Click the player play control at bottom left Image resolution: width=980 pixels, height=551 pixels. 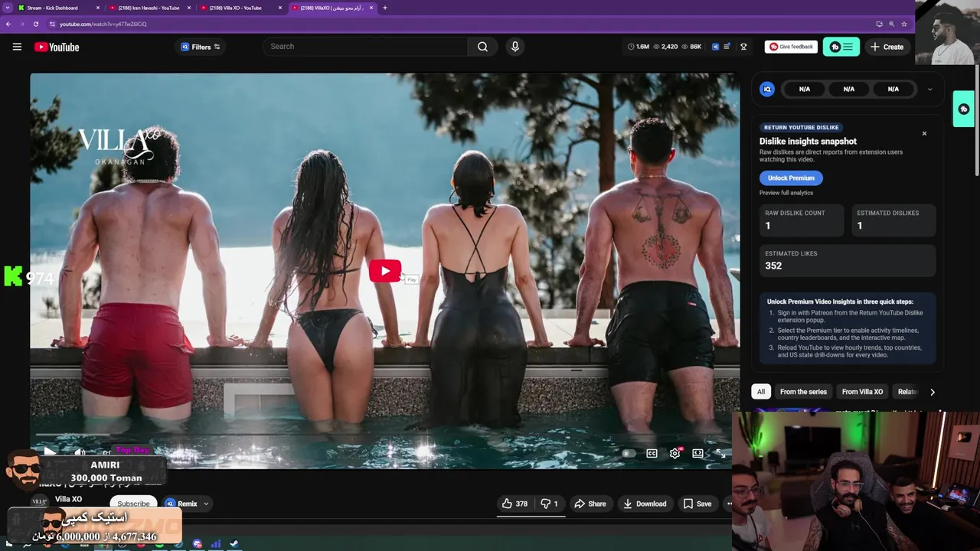click(x=49, y=453)
